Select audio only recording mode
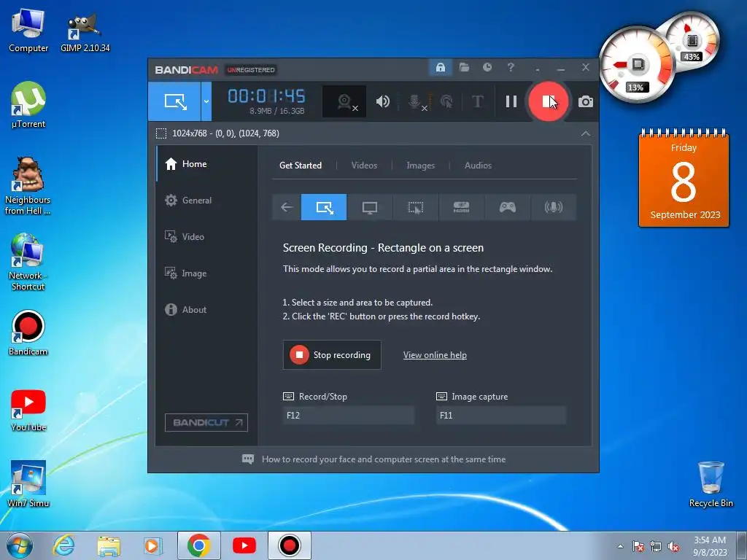747x560 pixels. tap(553, 207)
